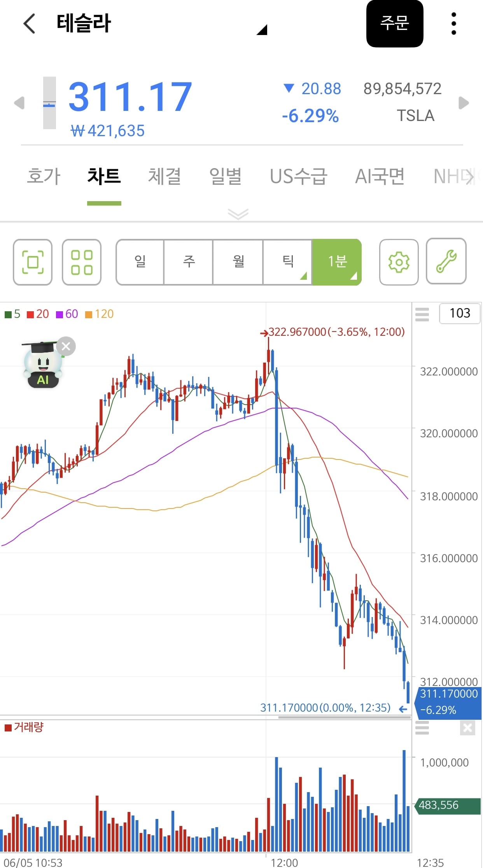Select the 월 monthly period
The width and height of the screenshot is (483, 868).
pos(238,262)
